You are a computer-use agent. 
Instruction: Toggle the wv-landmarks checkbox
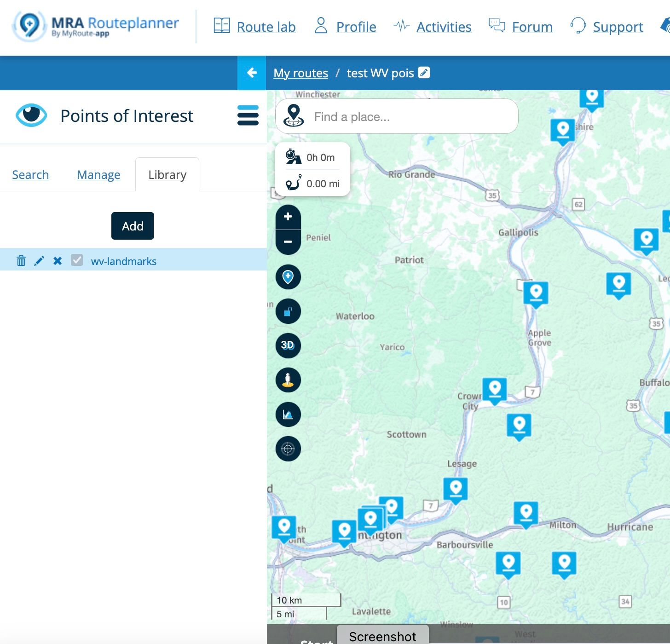pyautogui.click(x=77, y=260)
